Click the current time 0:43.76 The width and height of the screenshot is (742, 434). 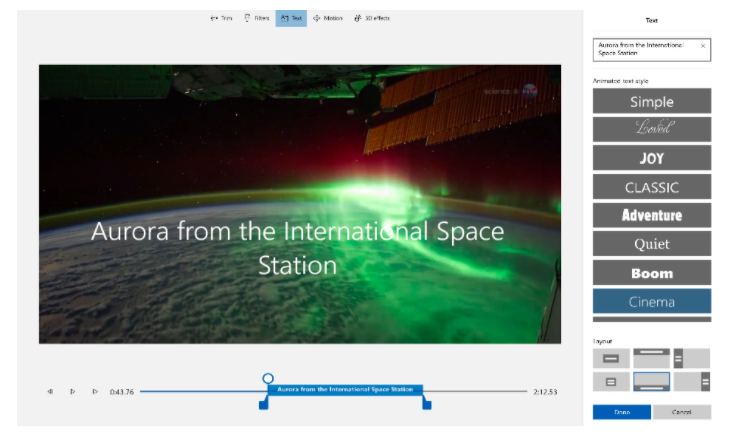tap(122, 392)
